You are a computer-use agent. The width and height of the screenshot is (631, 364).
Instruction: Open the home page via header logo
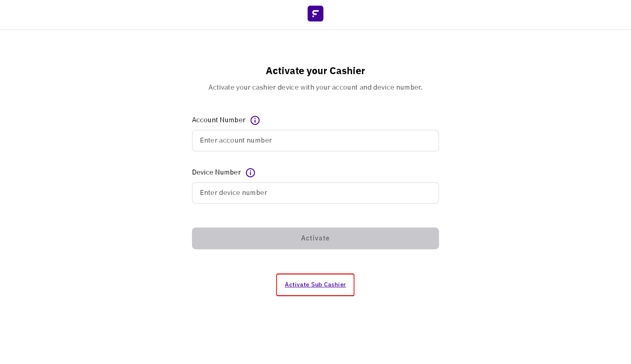point(315,13)
